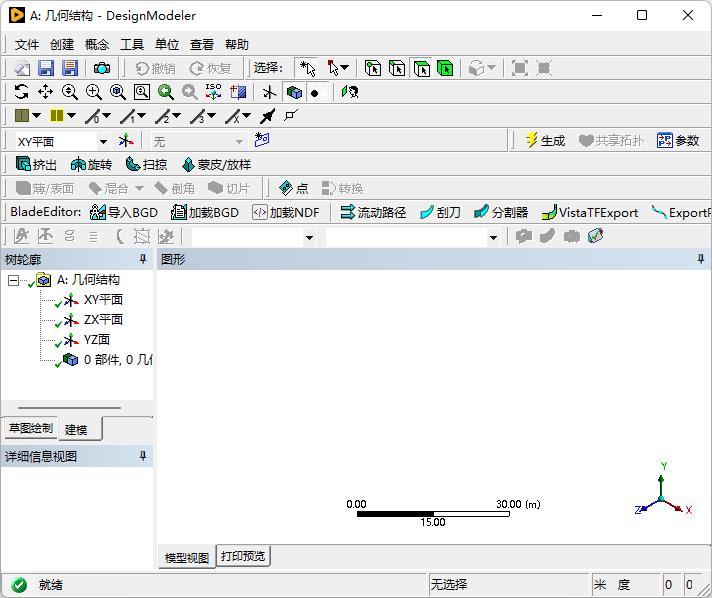The image size is (712, 598).
Task: Toggle display plane icon
Action: coord(269,92)
